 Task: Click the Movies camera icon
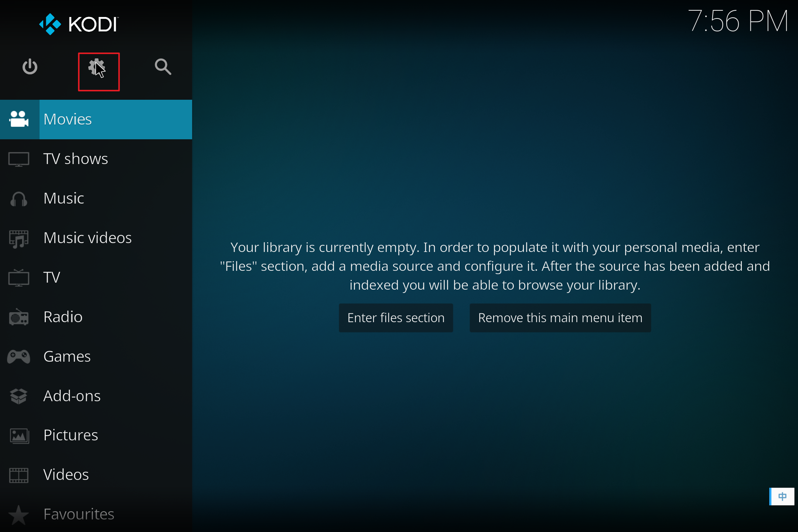[x=19, y=119]
